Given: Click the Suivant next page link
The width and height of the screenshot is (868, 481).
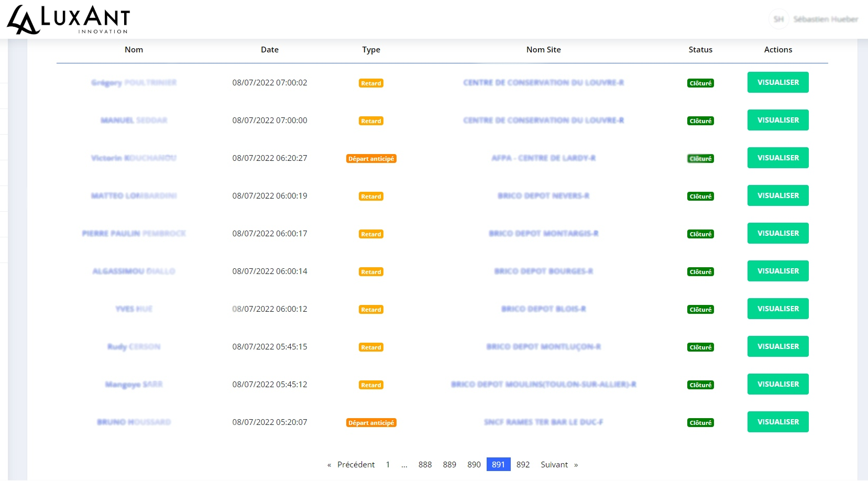Looking at the screenshot, I should click(554, 464).
